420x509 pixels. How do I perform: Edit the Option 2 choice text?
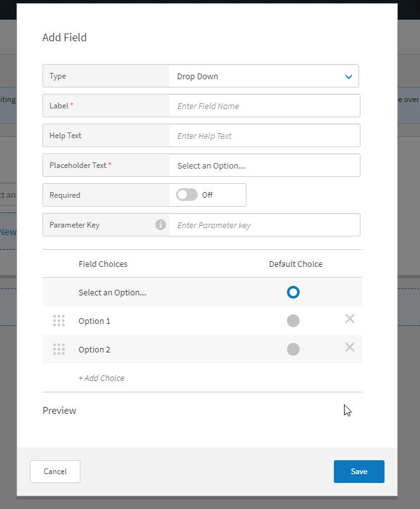tap(95, 349)
